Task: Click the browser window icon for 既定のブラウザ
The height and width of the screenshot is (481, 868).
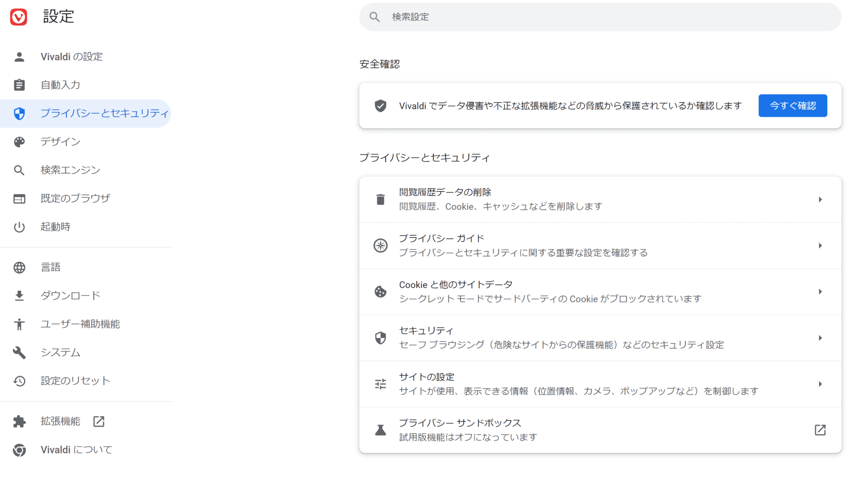Action: [19, 199]
